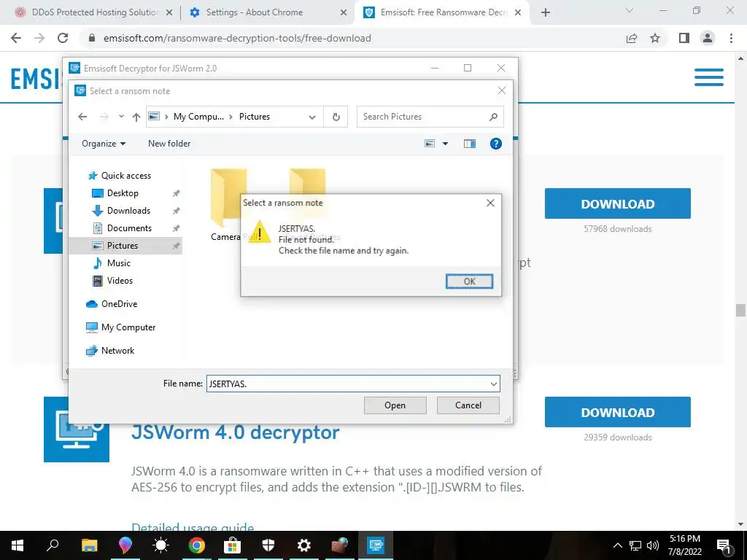Click the Search Pictures box
This screenshot has height=560, width=747.
(x=430, y=117)
